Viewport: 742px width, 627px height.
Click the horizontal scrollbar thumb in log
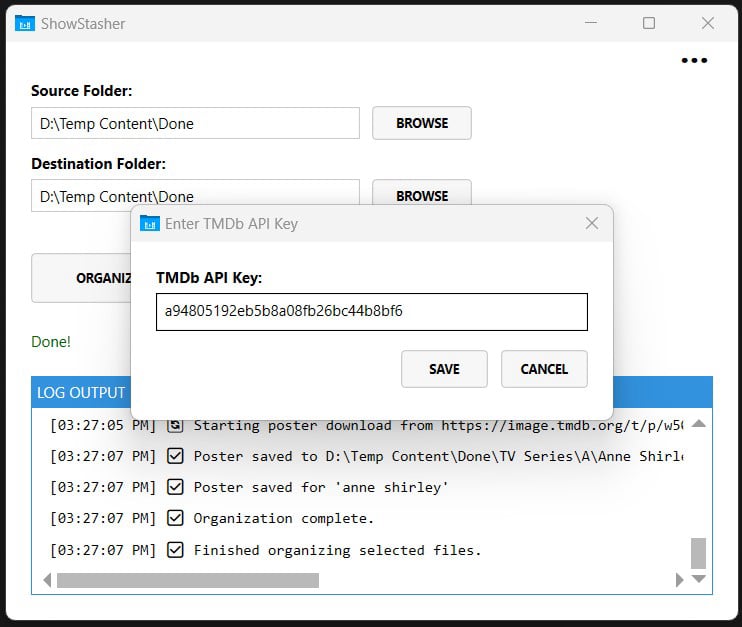point(188,581)
